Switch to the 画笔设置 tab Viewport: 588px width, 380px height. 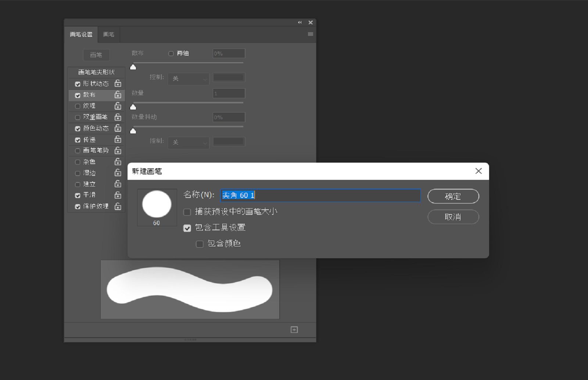coord(81,35)
